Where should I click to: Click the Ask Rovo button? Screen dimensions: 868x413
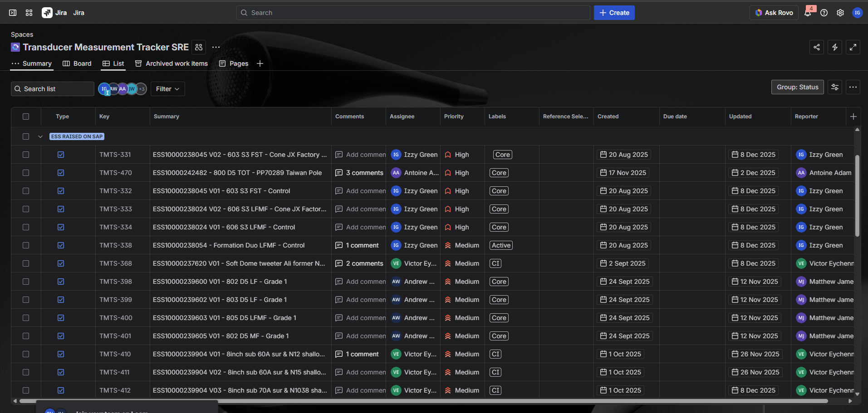(774, 13)
